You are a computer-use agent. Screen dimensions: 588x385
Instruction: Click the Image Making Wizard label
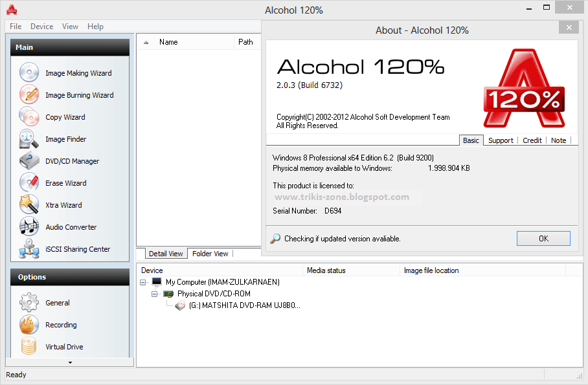[78, 73]
